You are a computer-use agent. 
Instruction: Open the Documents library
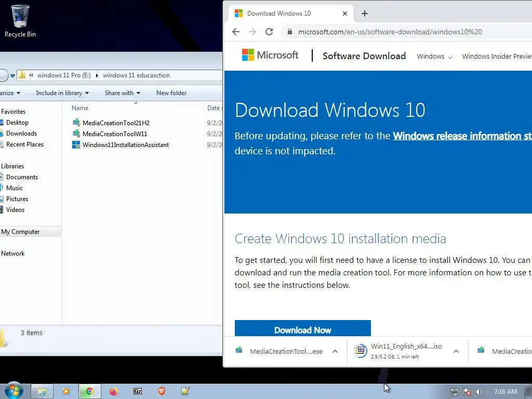22,177
